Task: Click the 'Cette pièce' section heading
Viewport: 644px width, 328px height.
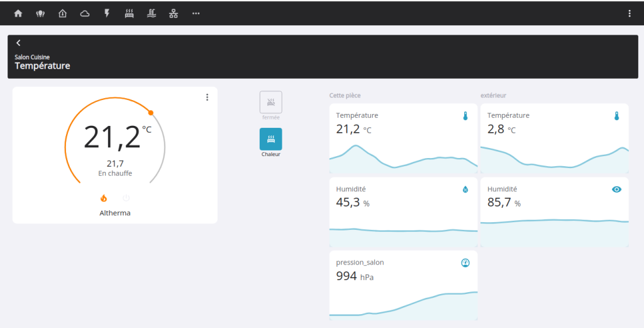Action: 345,95
